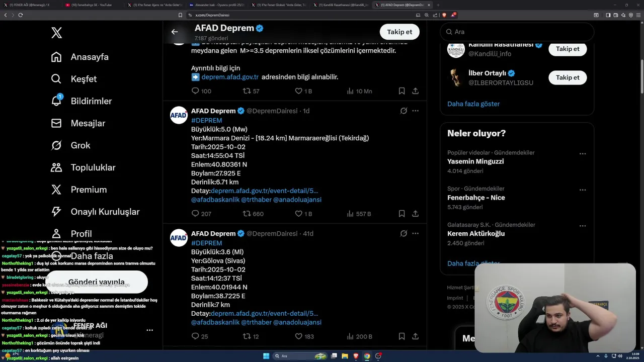This screenshot has width=644, height=362.
Task: View analytics of the pinned post, 10 Mn
Action: click(x=359, y=91)
